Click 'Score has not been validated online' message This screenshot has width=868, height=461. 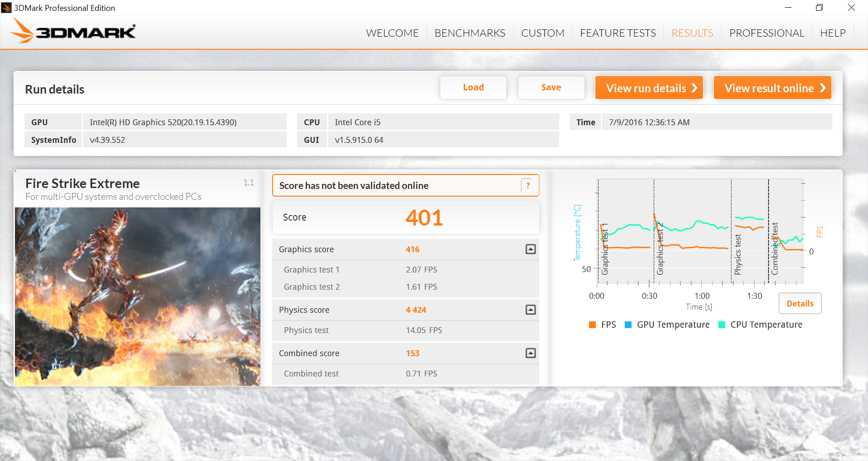click(x=354, y=185)
